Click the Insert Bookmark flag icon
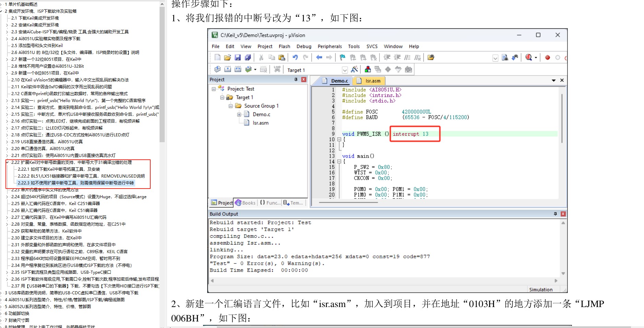This screenshot has width=644, height=328. coord(342,57)
